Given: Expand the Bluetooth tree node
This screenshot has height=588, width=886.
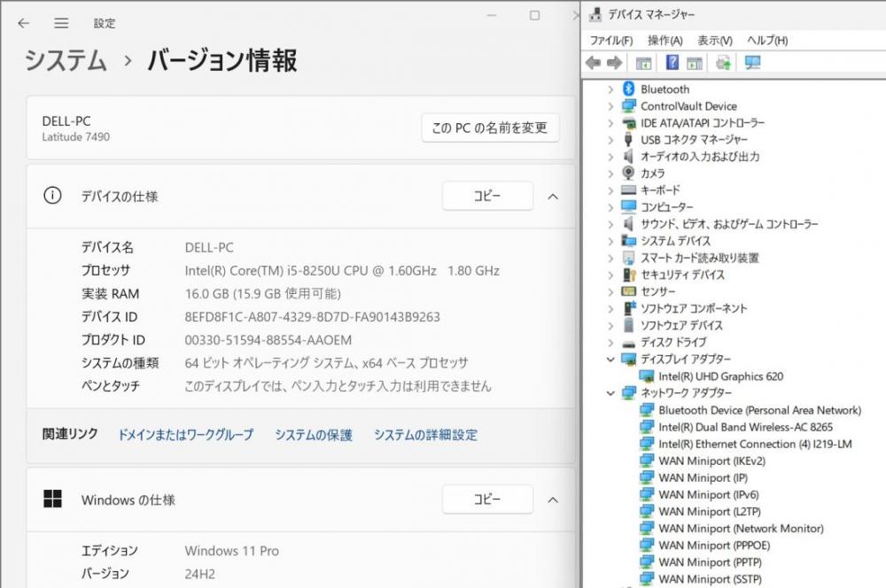Looking at the screenshot, I should tap(610, 89).
